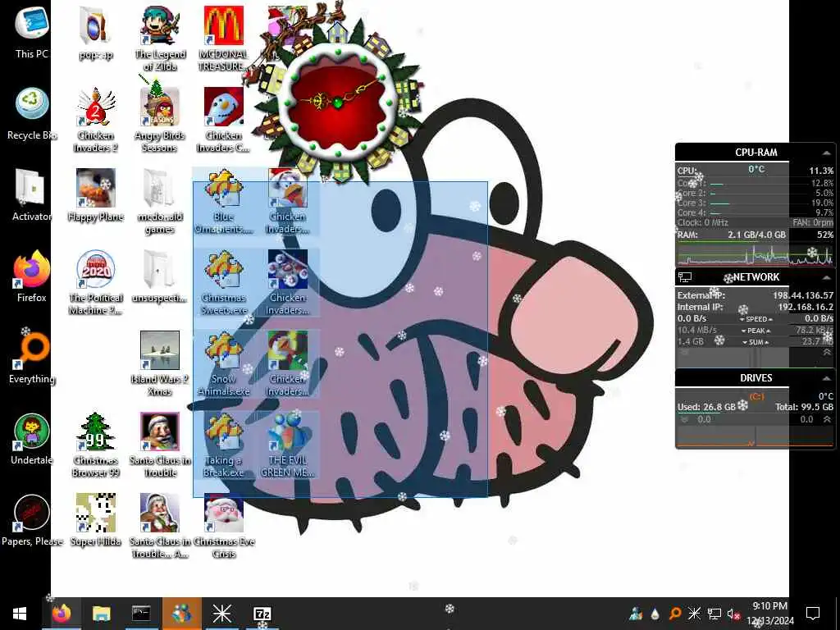Open the Windows Start menu
Viewport: 840px width, 630px height.
pyautogui.click(x=20, y=614)
